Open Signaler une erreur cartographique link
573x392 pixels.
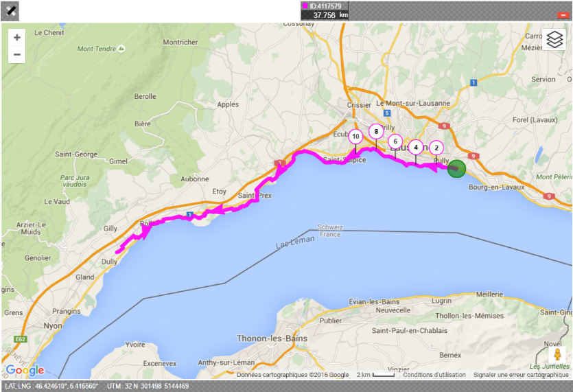(x=521, y=375)
